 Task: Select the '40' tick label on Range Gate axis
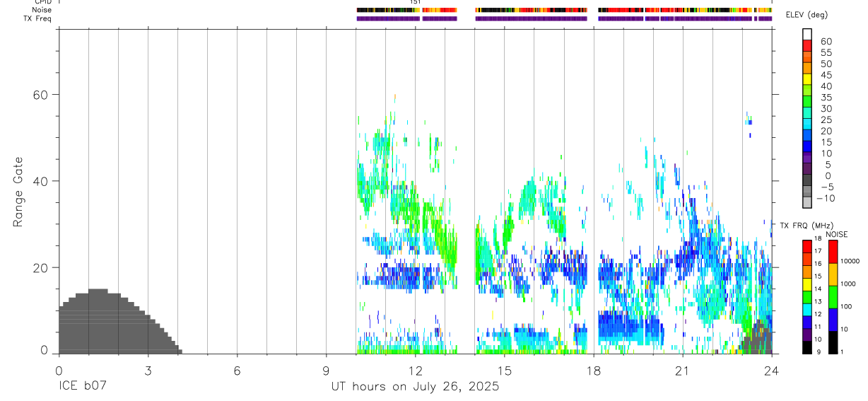(x=41, y=181)
